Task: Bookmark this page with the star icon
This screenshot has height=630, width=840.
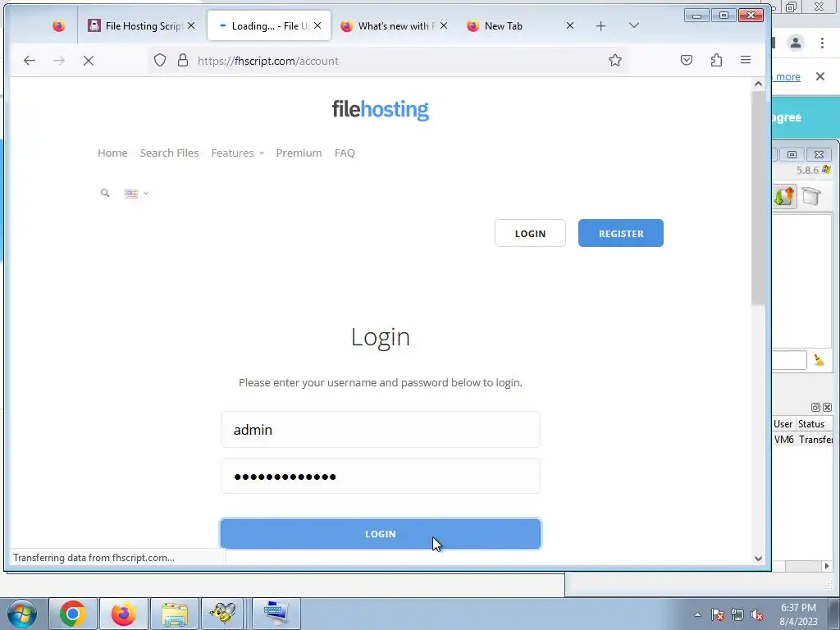Action: tap(615, 60)
